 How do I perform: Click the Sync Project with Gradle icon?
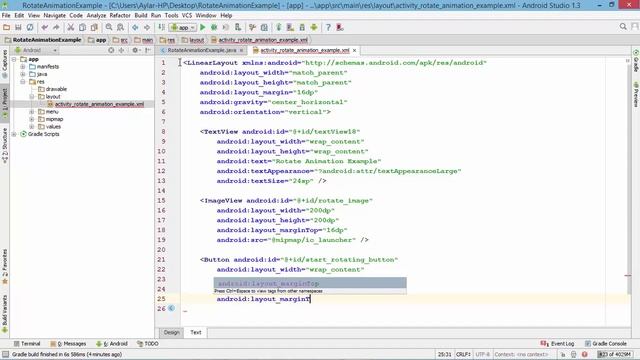279,27
